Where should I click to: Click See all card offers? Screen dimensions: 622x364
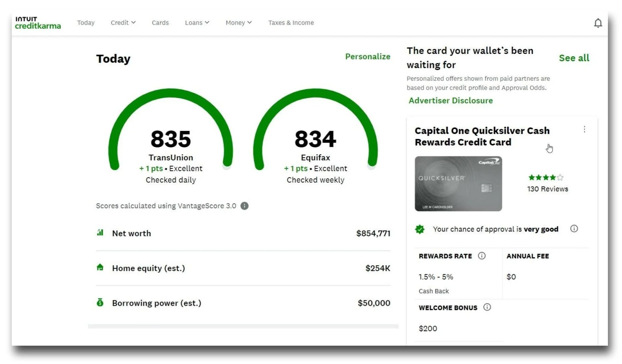(x=574, y=58)
